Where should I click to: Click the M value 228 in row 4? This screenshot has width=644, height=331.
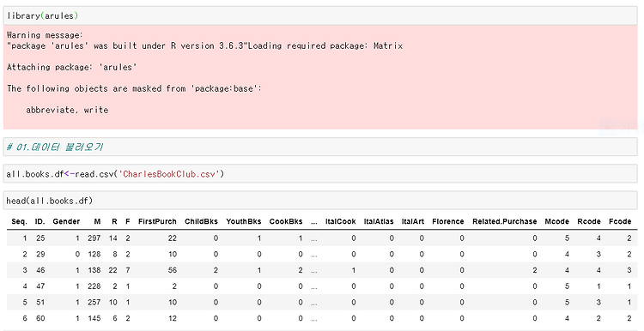(x=94, y=286)
